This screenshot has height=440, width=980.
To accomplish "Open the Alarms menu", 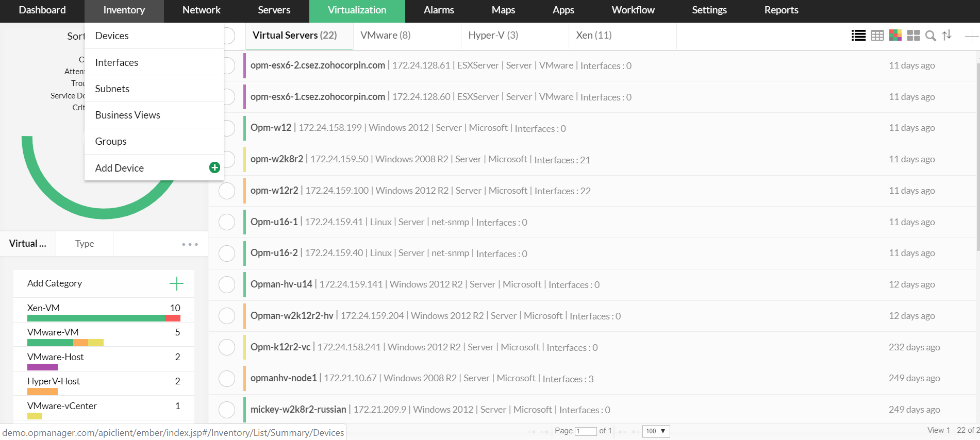I will point(439,10).
